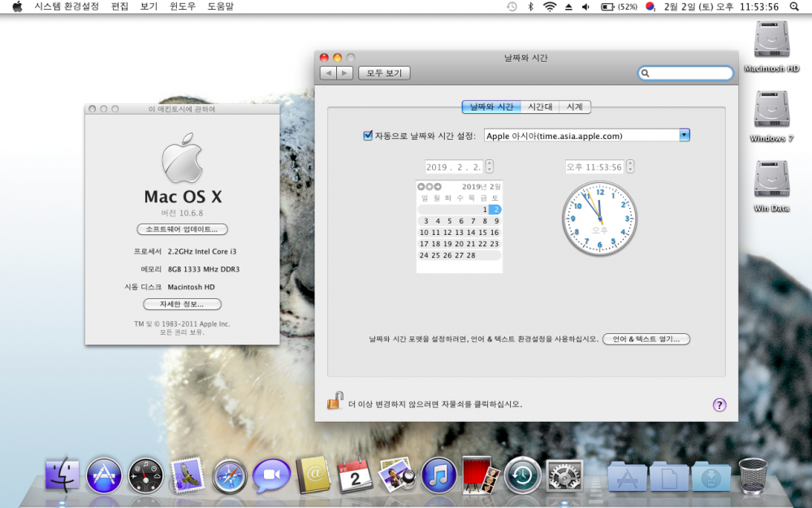Open Bluetooth menu bar icon

530,7
